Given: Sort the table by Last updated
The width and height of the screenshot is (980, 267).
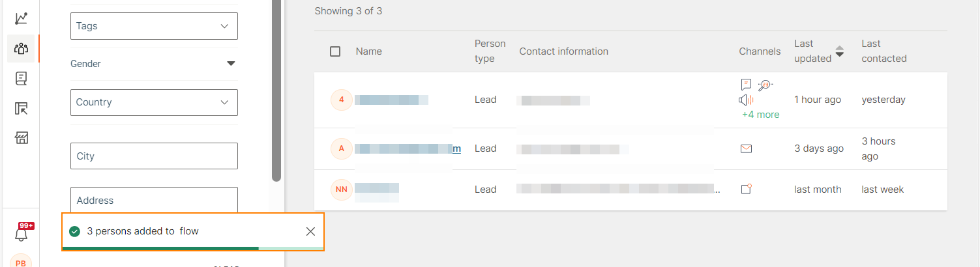Looking at the screenshot, I should (x=840, y=51).
